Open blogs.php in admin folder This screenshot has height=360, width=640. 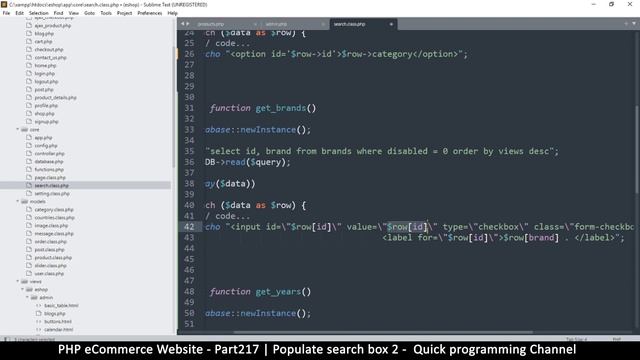tap(55, 313)
